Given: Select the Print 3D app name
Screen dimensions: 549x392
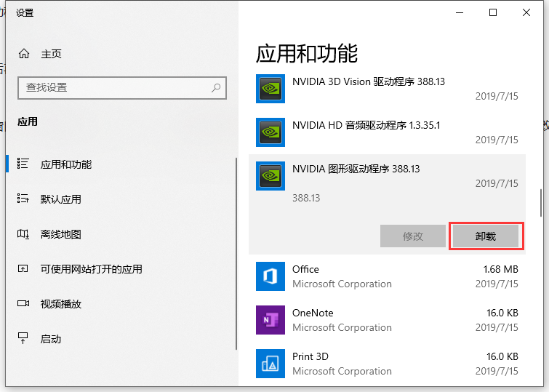Looking at the screenshot, I should tap(310, 356).
